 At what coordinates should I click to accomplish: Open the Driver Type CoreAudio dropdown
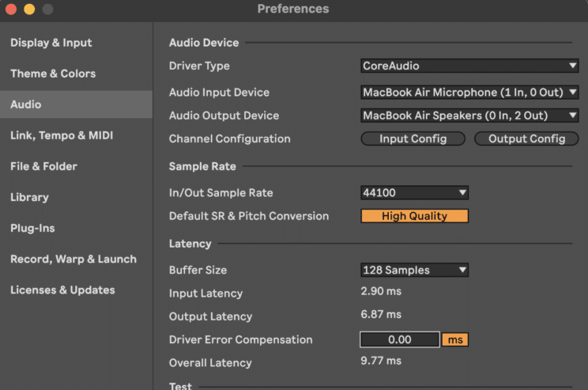(469, 66)
